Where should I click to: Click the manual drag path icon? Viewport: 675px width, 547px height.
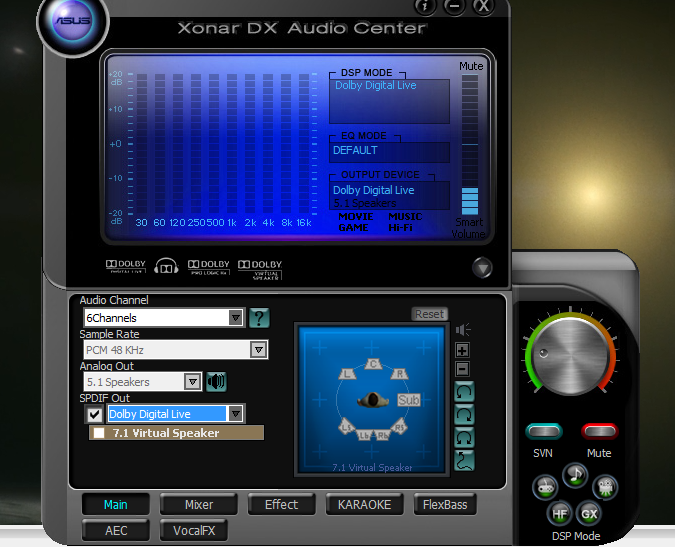point(464,461)
